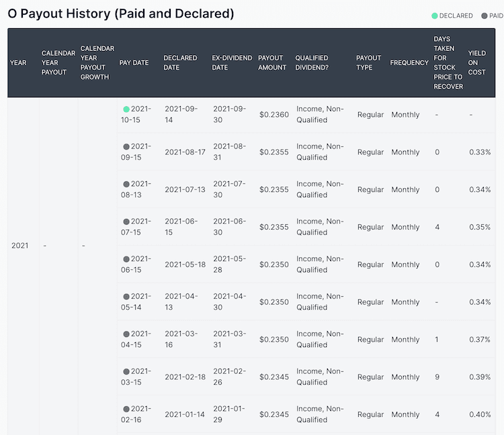The width and height of the screenshot is (504, 435).
Task: Click the EX-DIVIDEND DATE column header
Action: point(232,62)
